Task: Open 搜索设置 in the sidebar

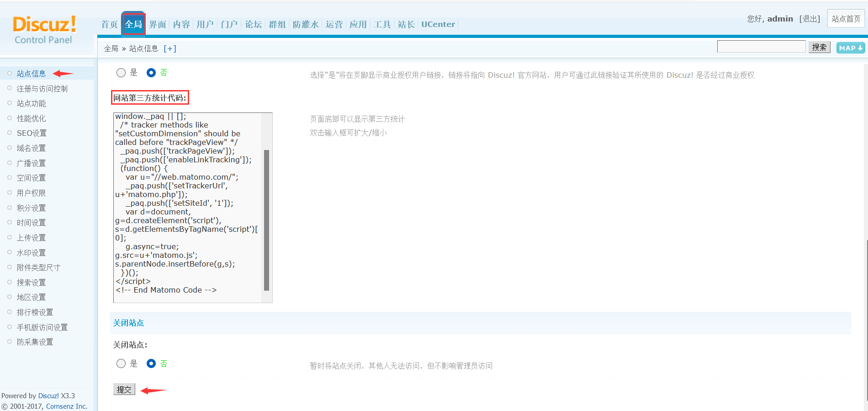Action: [32, 283]
